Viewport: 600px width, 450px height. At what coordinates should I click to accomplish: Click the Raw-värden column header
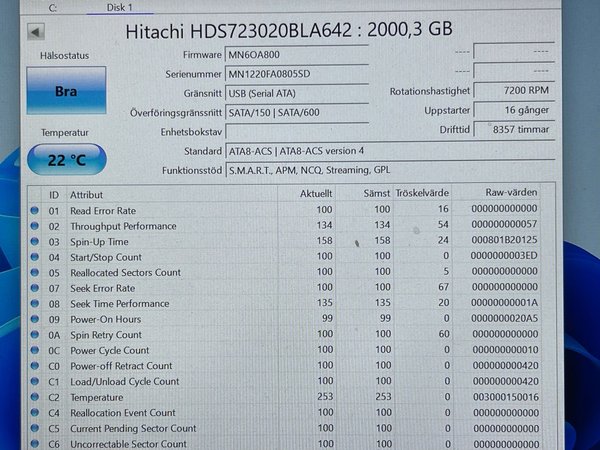coord(510,194)
